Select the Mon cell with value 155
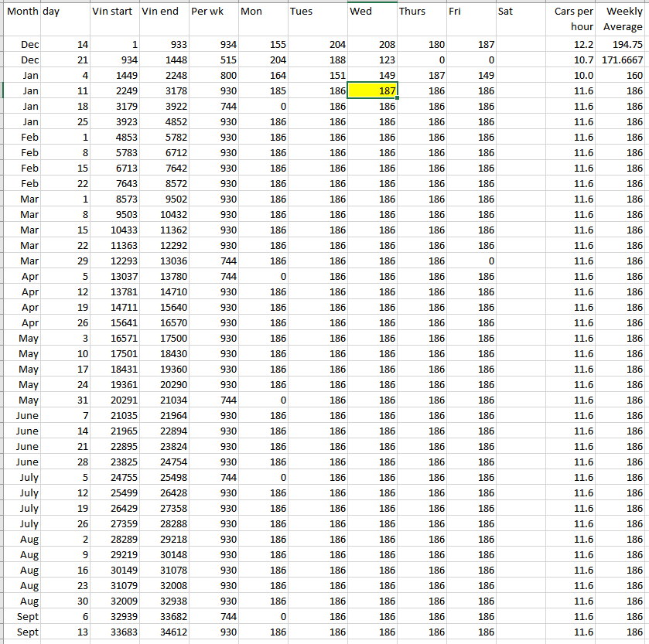 pyautogui.click(x=262, y=45)
